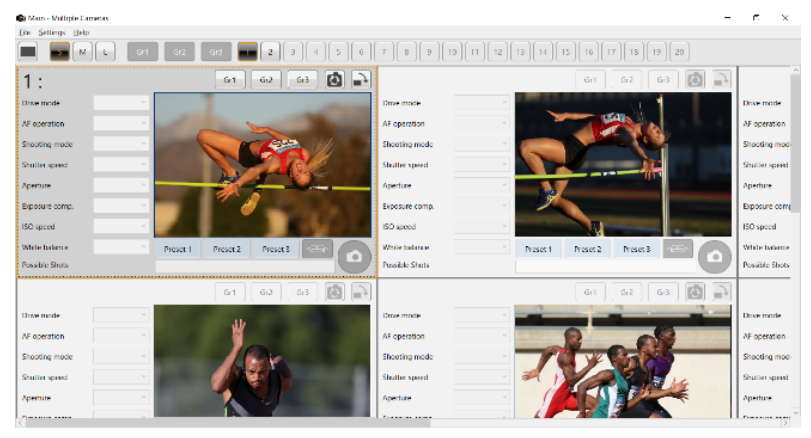
Task: Assign camera 1 to group Gr1
Action: pos(230,80)
